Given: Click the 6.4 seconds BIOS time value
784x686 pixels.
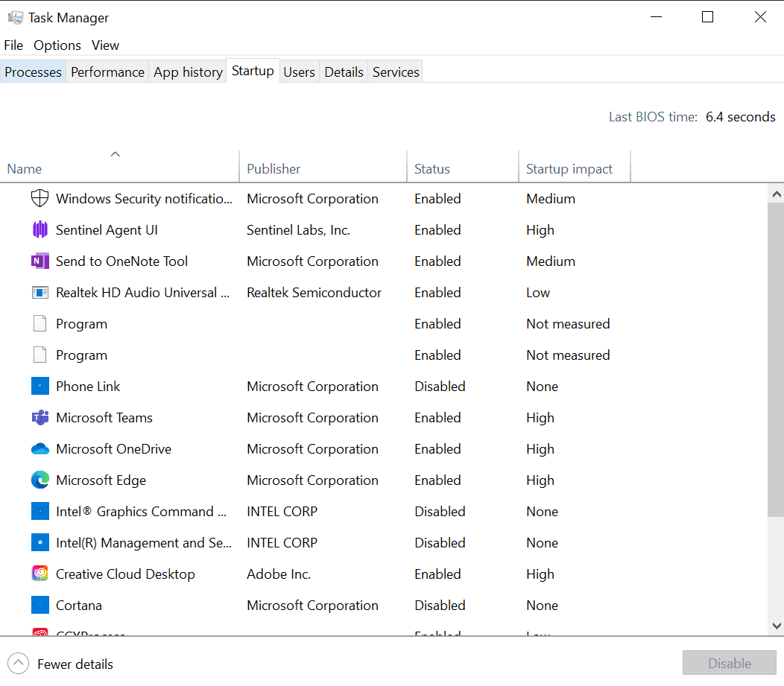Looking at the screenshot, I should coord(741,116).
